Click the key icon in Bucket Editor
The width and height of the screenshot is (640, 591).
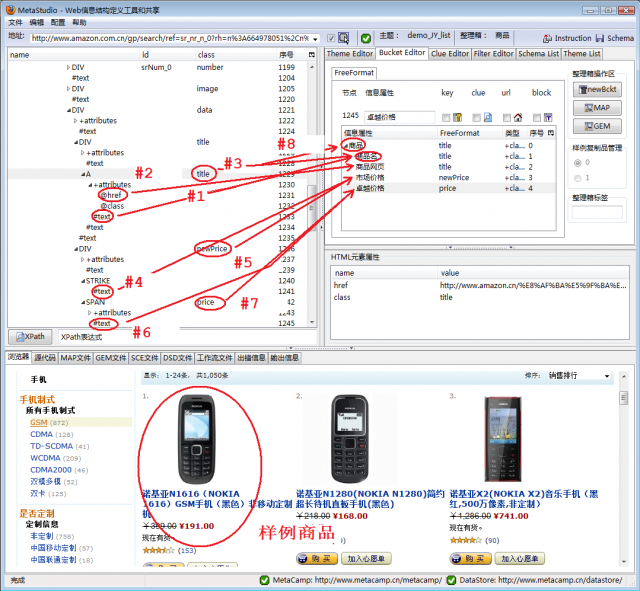pyautogui.click(x=457, y=118)
